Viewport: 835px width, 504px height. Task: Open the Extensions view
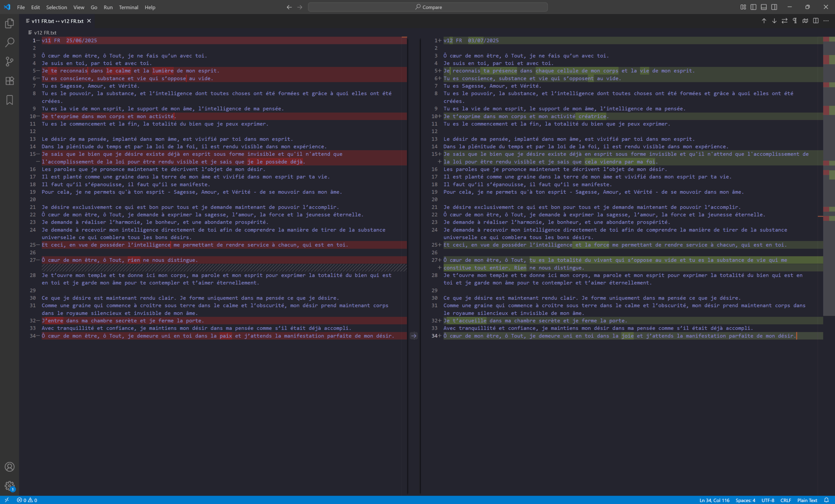point(9,81)
